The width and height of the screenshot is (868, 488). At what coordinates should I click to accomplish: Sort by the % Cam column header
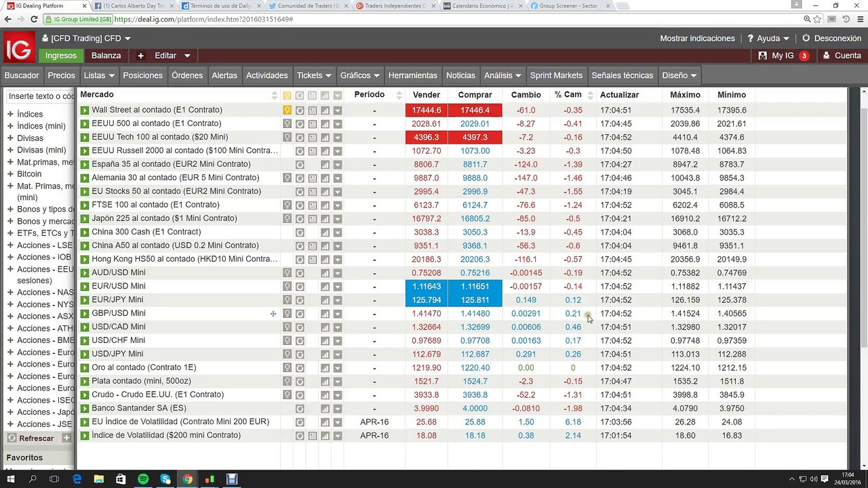[568, 95]
